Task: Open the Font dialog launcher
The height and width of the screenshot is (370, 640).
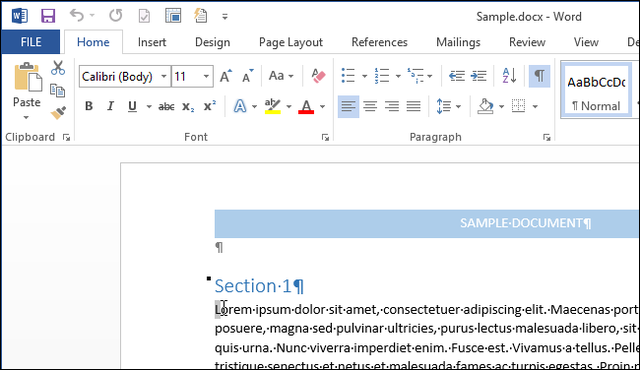Action: 325,138
